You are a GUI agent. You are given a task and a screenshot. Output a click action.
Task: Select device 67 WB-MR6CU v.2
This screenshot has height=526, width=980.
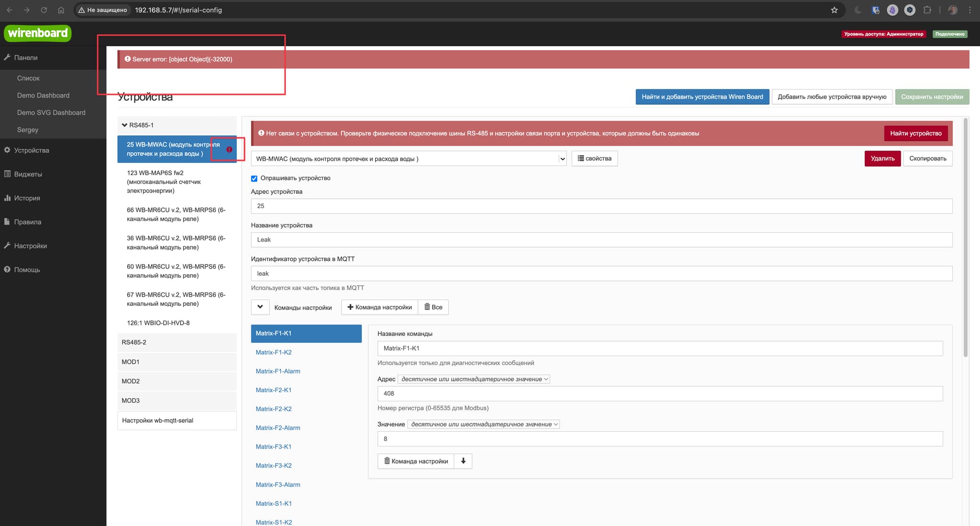(177, 299)
